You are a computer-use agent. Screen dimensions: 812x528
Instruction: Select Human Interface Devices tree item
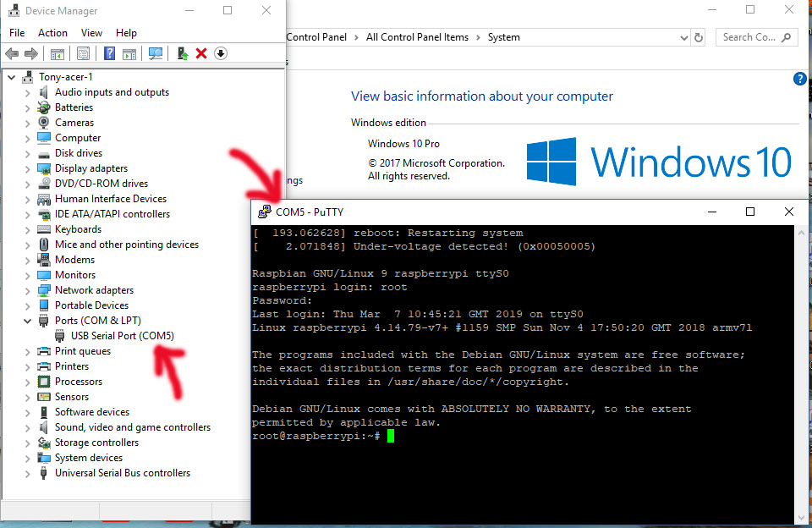click(111, 199)
